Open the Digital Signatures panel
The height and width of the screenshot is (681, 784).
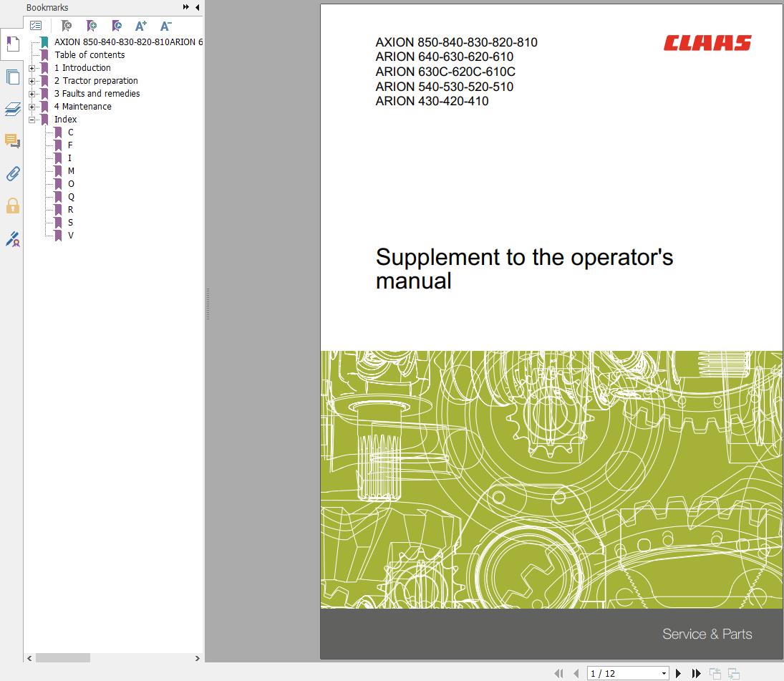[x=12, y=239]
